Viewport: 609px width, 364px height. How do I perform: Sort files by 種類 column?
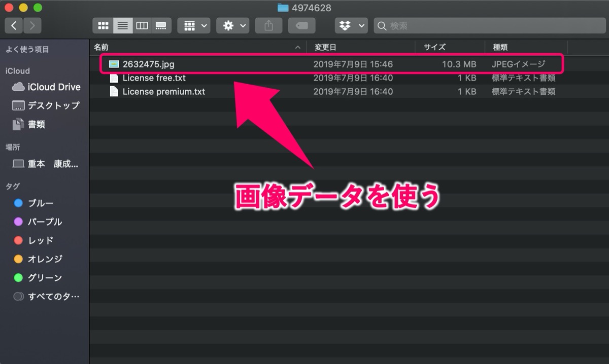526,47
